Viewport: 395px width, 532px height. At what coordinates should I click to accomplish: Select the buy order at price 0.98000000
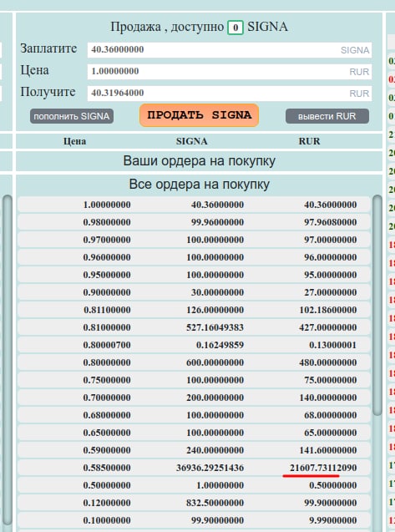click(x=194, y=222)
